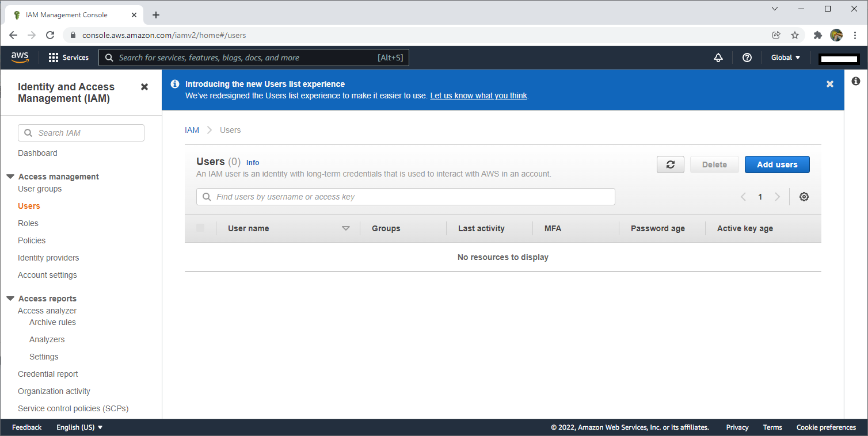
Task: Open the Services grid menu
Action: click(x=68, y=58)
